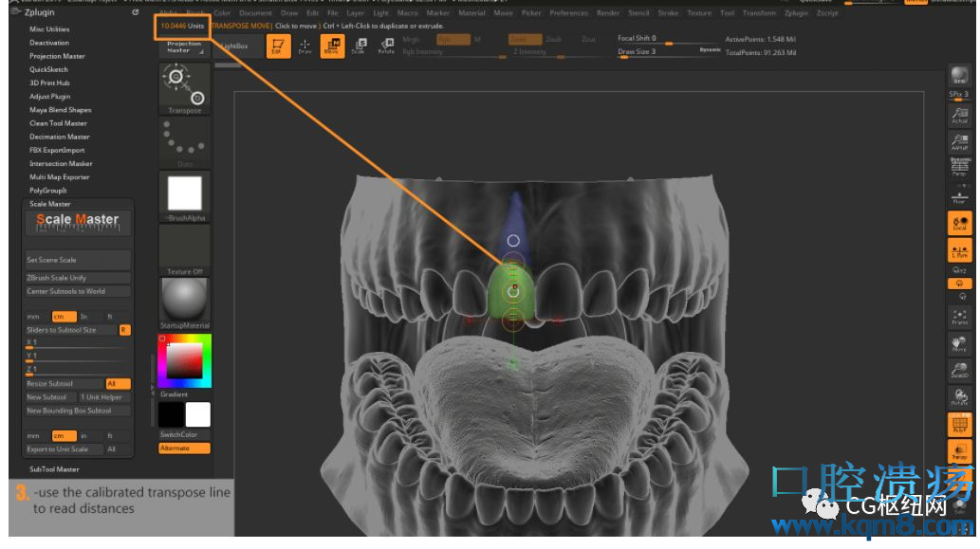This screenshot has height=549, width=980.
Task: Switch to Scale transpose mode
Action: tap(360, 46)
